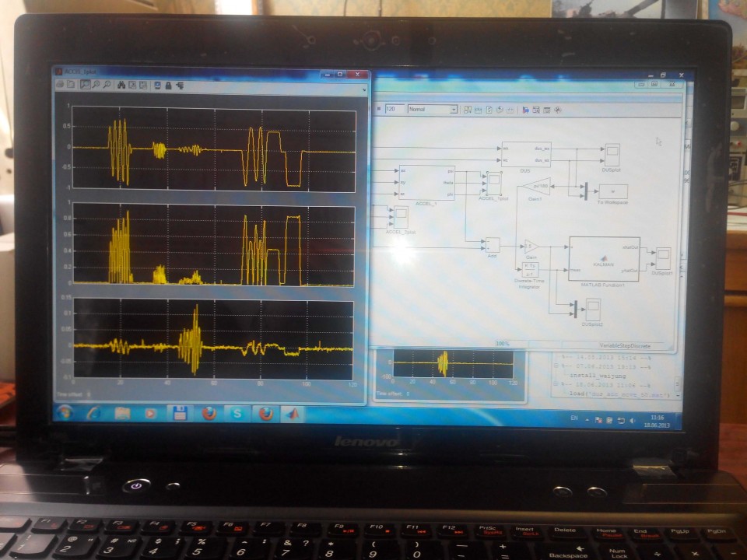Click the Windows Start button
Viewport: 747px width, 560px height.
pyautogui.click(x=65, y=413)
